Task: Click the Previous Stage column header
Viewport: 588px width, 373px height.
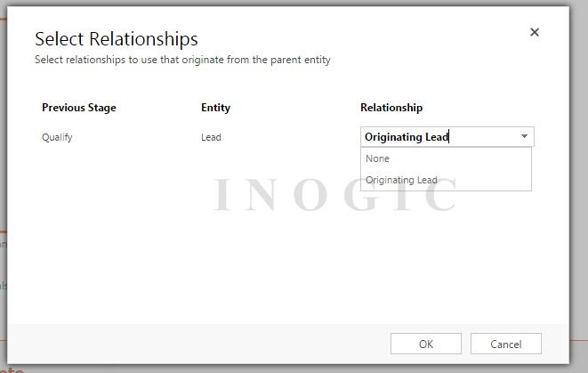Action: pyautogui.click(x=78, y=108)
